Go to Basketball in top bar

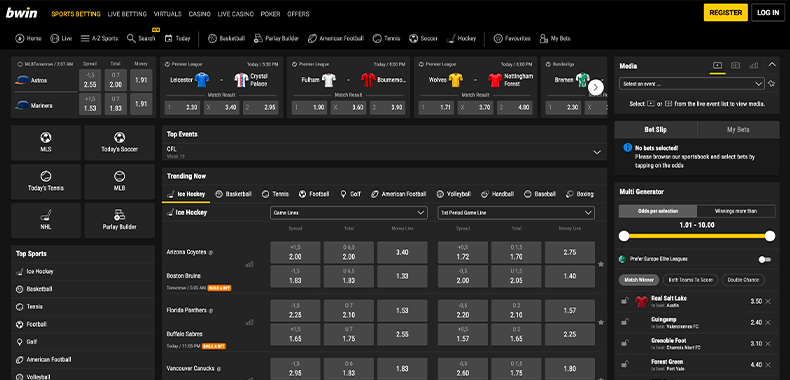click(226, 38)
